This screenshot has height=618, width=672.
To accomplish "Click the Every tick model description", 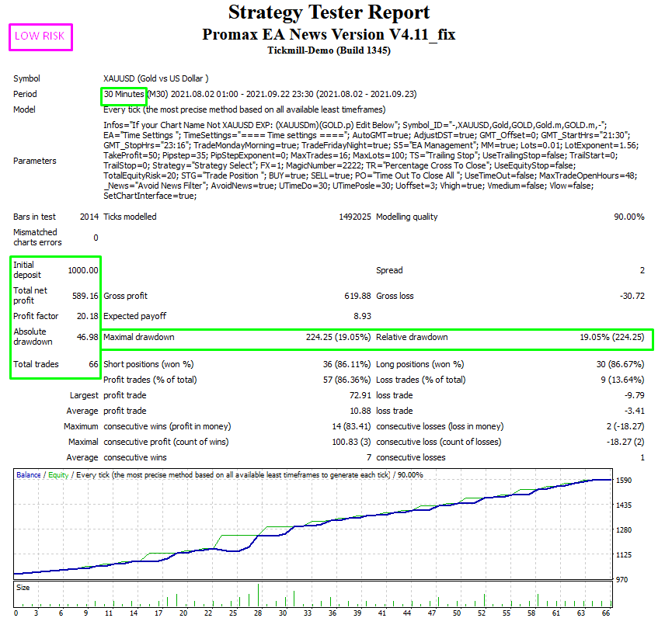I will coord(244,109).
